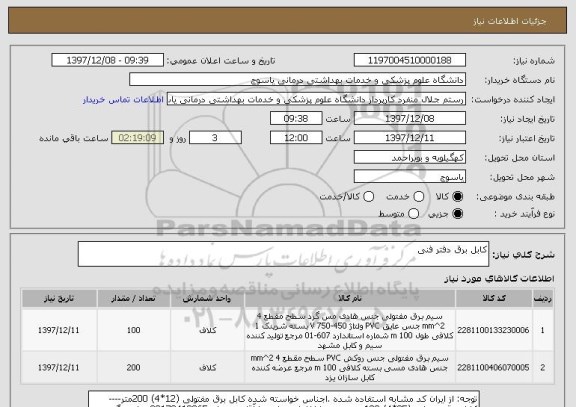The width and height of the screenshot is (576, 407).
Task: Click row 1 product description سیم و کابل مشهد
Action: point(350,346)
